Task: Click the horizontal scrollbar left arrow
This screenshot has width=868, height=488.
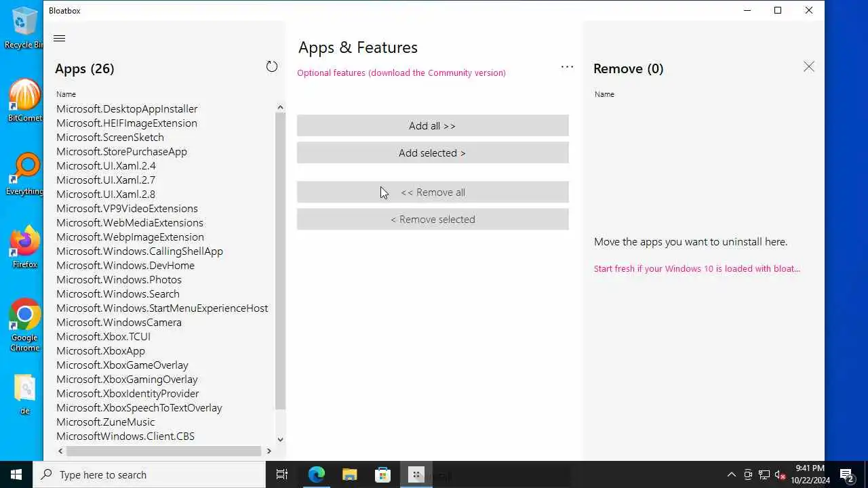Action: tap(60, 451)
